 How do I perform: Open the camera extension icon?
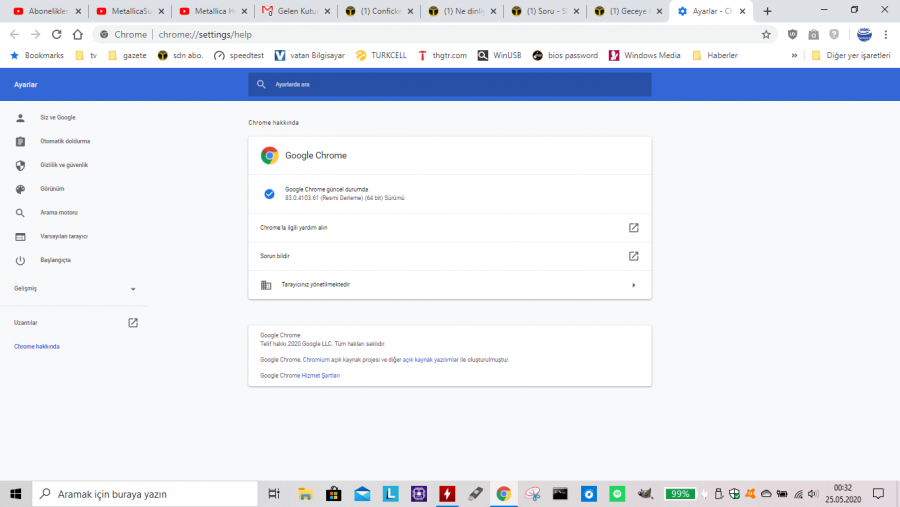click(x=813, y=34)
